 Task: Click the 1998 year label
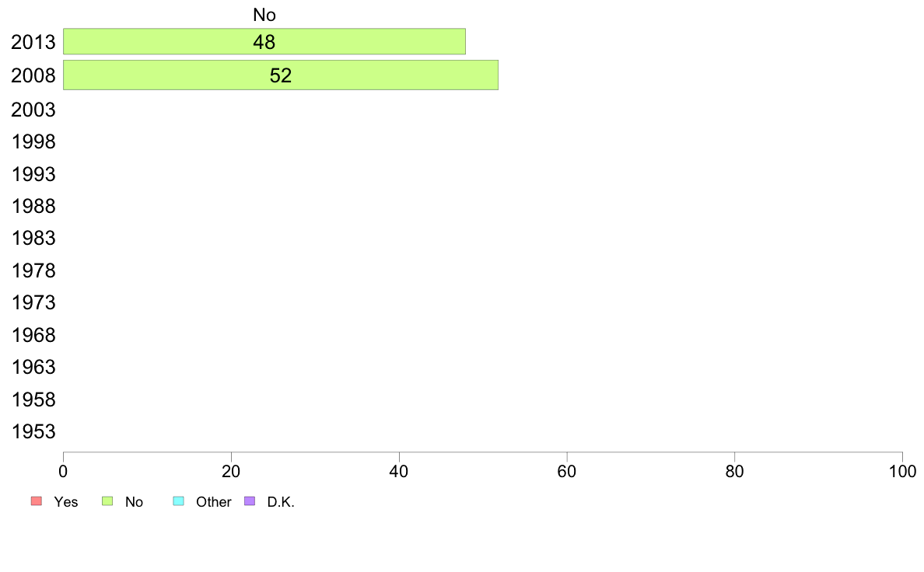coord(33,142)
